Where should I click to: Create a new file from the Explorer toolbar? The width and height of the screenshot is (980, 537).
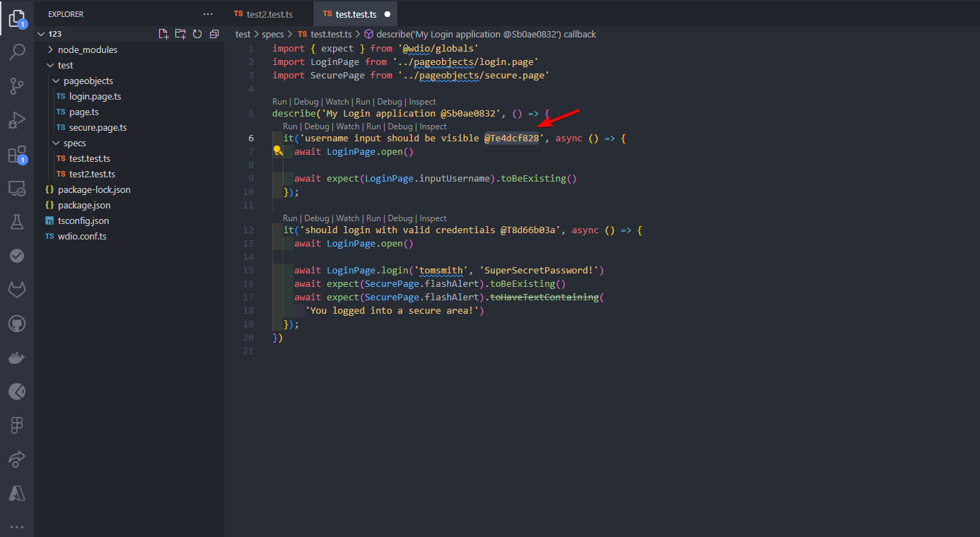163,33
